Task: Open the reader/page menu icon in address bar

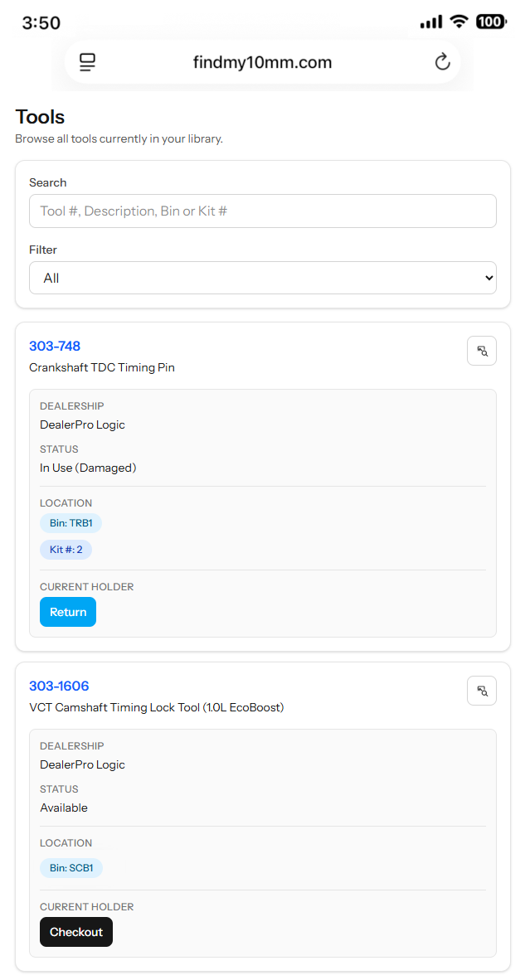Action: (x=88, y=62)
